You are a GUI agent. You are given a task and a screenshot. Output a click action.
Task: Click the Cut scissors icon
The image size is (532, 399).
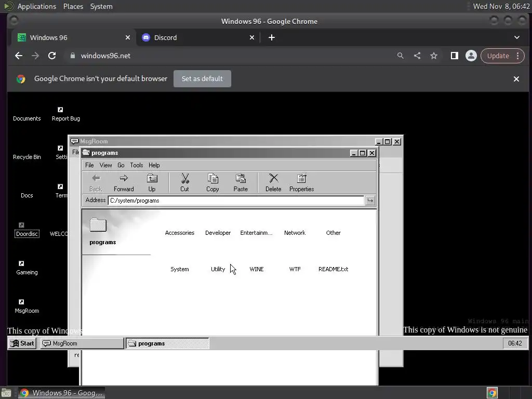tap(184, 182)
